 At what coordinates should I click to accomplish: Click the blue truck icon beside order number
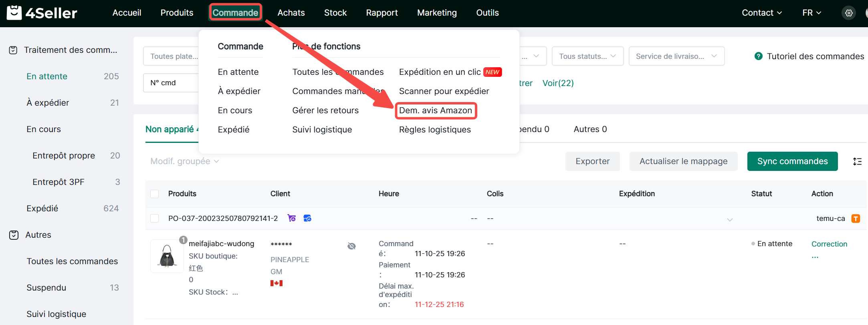coord(307,218)
